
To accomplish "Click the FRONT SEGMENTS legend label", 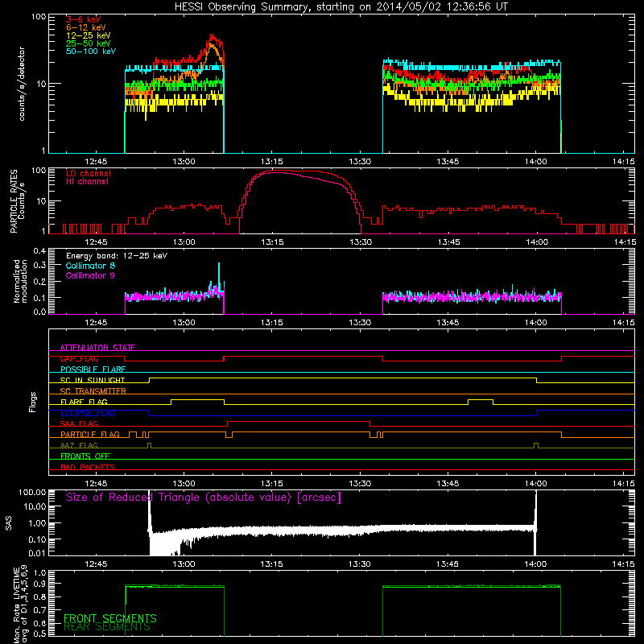I will (110, 618).
